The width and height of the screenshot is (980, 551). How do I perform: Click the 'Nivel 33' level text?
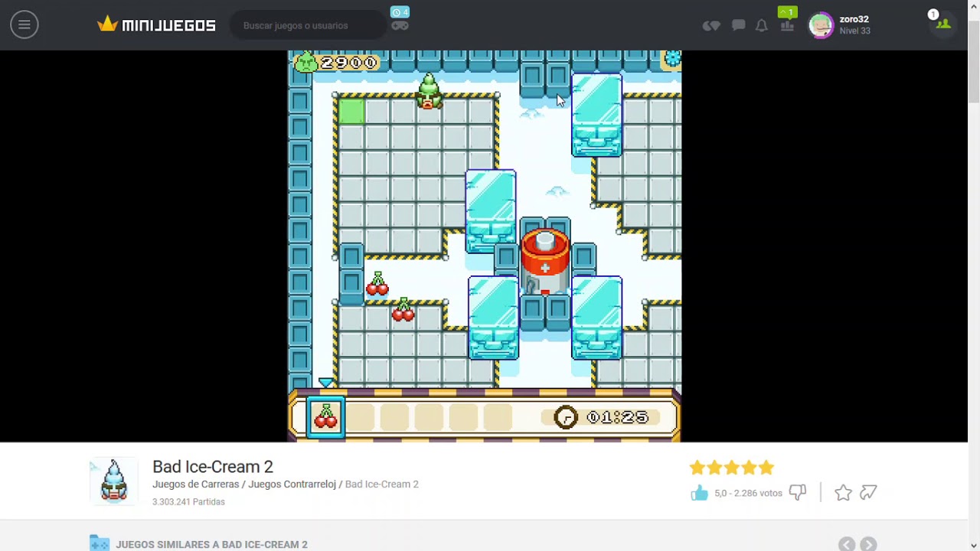[854, 31]
